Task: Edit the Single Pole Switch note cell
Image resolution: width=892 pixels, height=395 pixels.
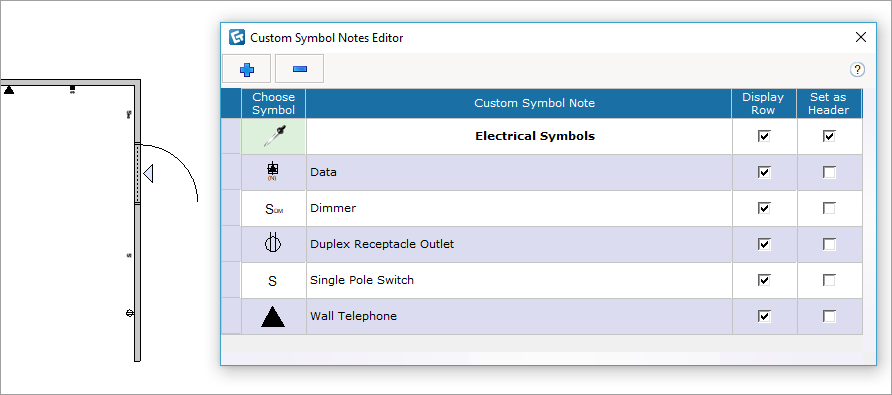Action: pos(519,280)
